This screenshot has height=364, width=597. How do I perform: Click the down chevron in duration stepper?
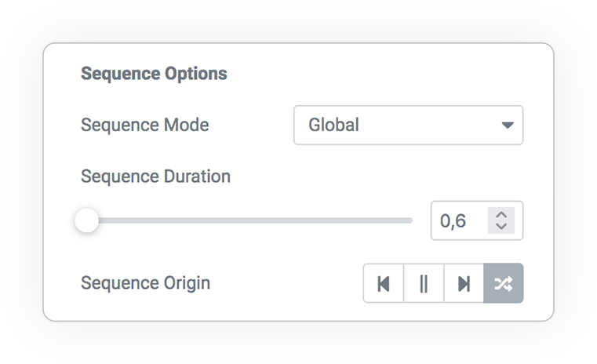click(x=501, y=226)
